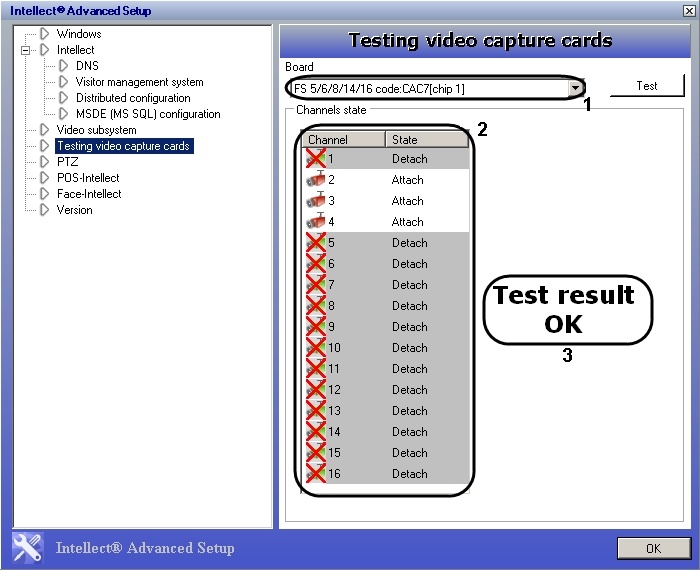Click the detached camera icon for channel 16
This screenshot has height=570, width=700.
(x=316, y=473)
